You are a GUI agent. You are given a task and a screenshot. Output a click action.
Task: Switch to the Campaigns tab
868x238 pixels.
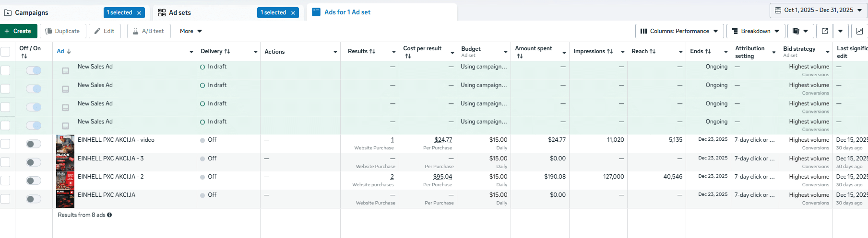point(32,12)
